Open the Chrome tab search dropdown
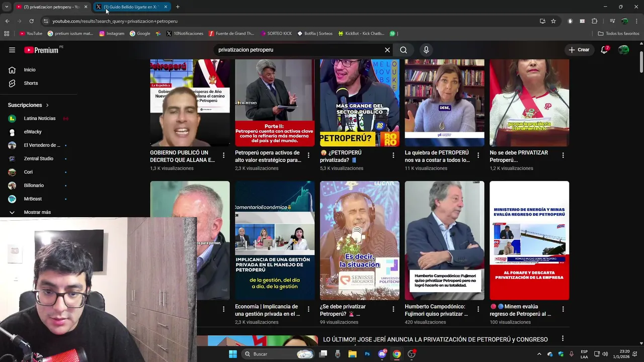This screenshot has height=362, width=644. [x=7, y=7]
